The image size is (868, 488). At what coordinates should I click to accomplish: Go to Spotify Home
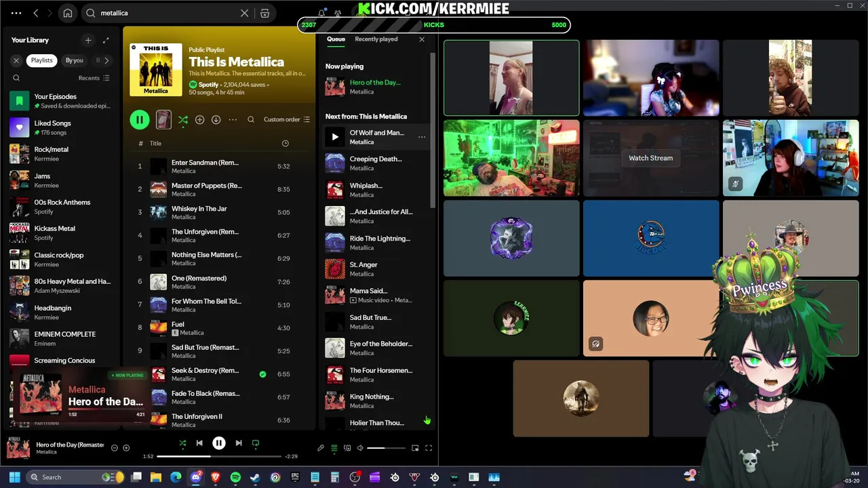[68, 13]
